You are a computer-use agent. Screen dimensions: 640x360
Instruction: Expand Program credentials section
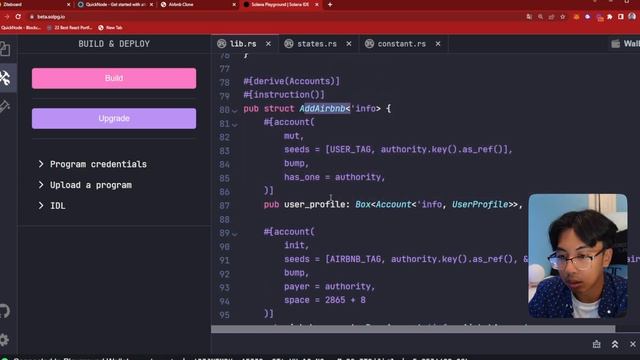click(92, 164)
